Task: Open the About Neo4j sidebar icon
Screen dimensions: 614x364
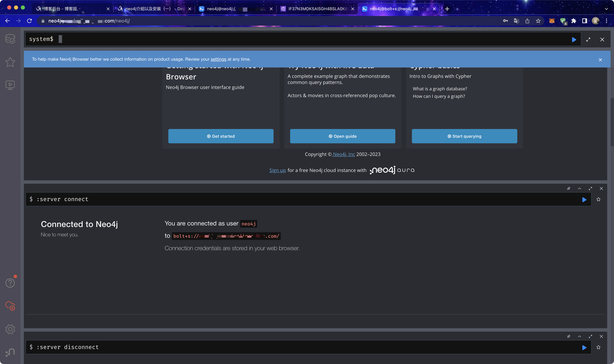Action: pyautogui.click(x=10, y=352)
